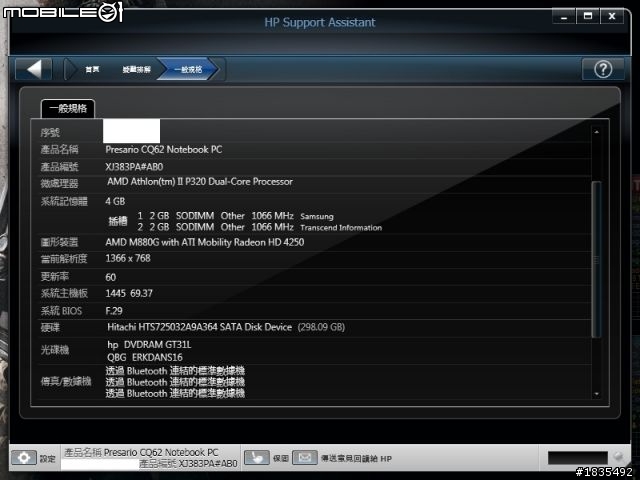
Task: Click slot 2 Transcend Information memory row
Action: (x=260, y=227)
